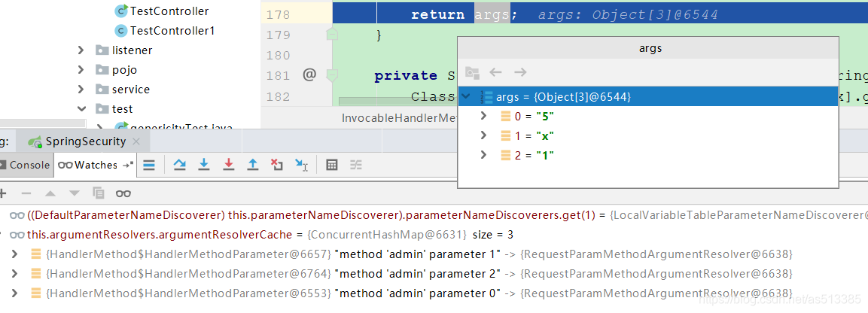Screen dimensions: 868x313
Task: Click the red Force Step Into icon
Action: [x=228, y=164]
